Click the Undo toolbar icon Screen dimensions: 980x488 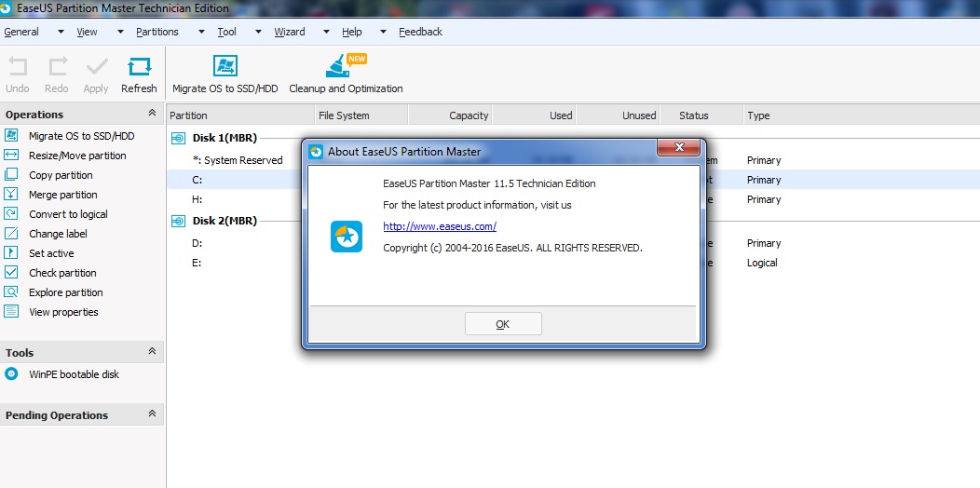coord(18,67)
